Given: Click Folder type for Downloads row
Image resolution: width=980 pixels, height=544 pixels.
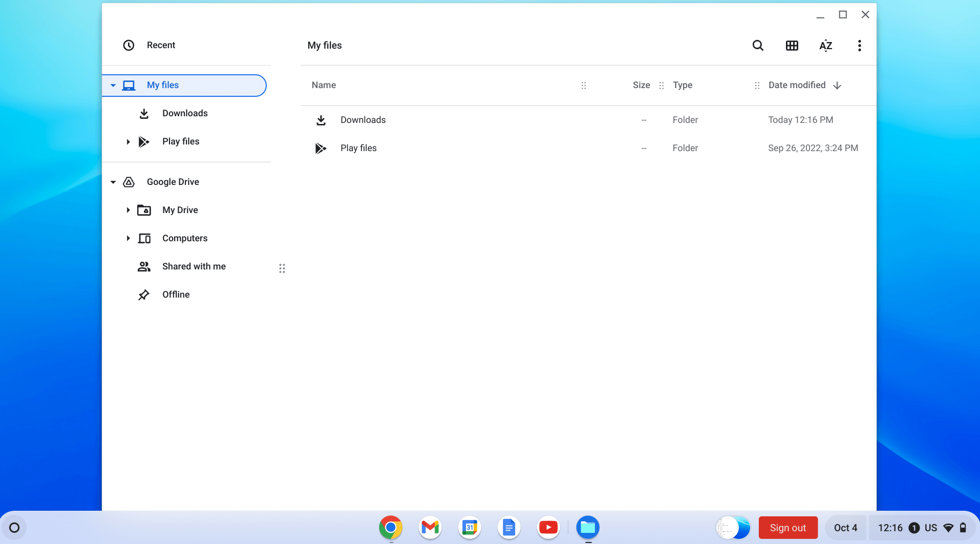Looking at the screenshot, I should tap(685, 120).
